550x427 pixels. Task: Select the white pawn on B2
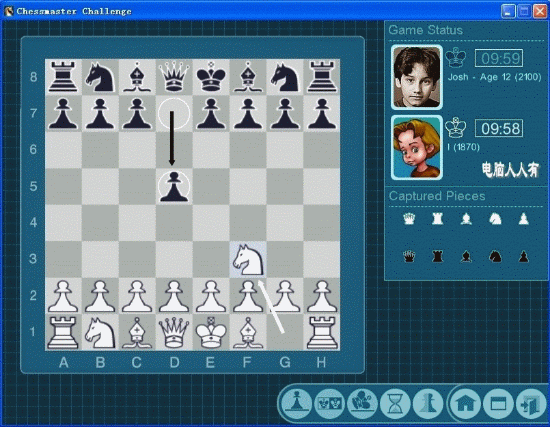coord(100,296)
